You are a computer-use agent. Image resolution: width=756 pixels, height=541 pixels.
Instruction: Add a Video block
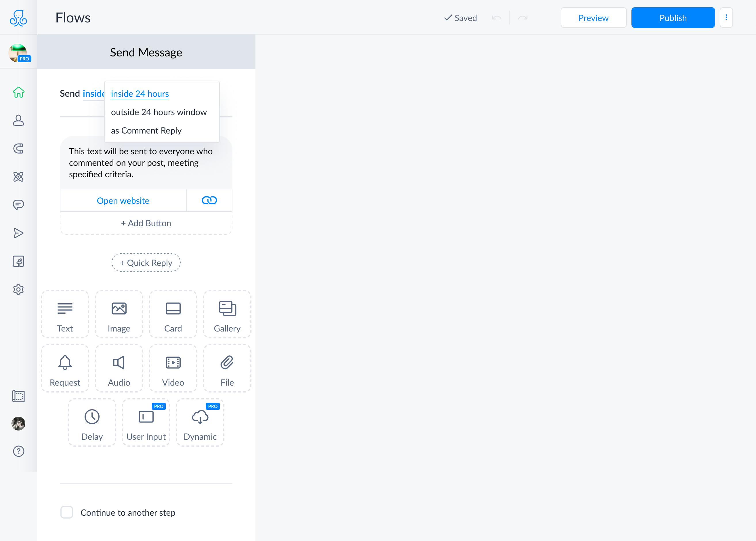tap(173, 368)
